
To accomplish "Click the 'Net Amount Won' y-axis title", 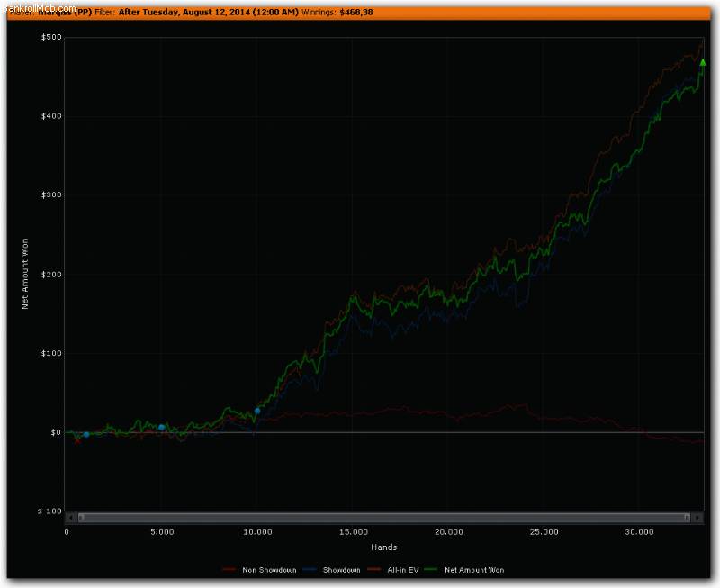I will (x=25, y=274).
